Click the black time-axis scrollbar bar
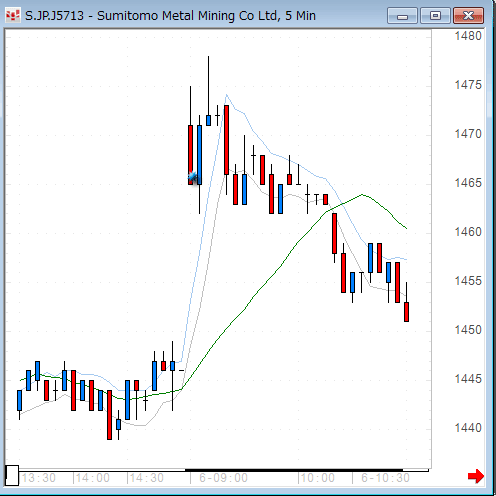 click(x=294, y=470)
